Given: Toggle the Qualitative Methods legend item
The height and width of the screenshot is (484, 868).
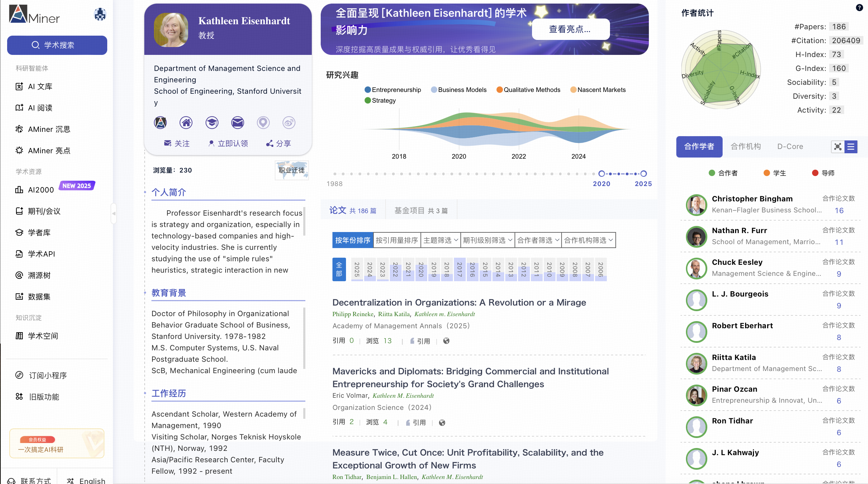Looking at the screenshot, I should [528, 90].
